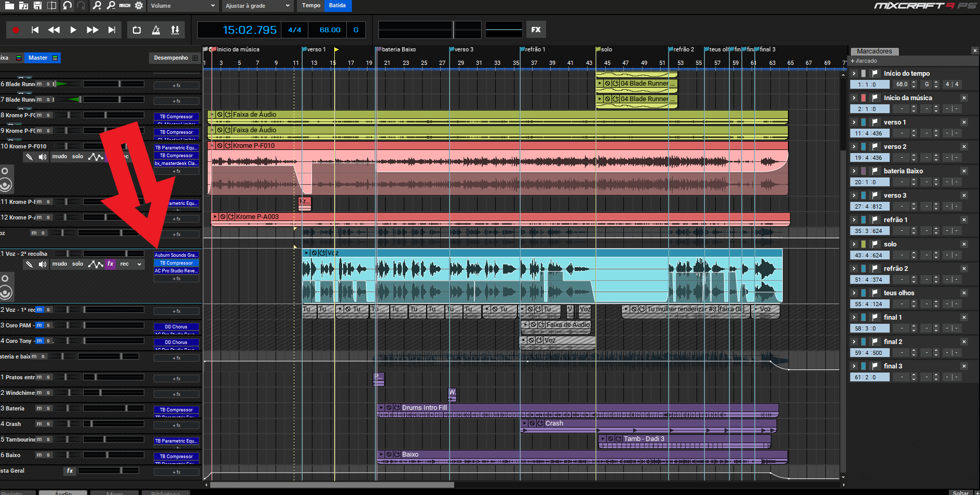
Task: Click the punch in/out arrows icon
Action: (x=175, y=30)
